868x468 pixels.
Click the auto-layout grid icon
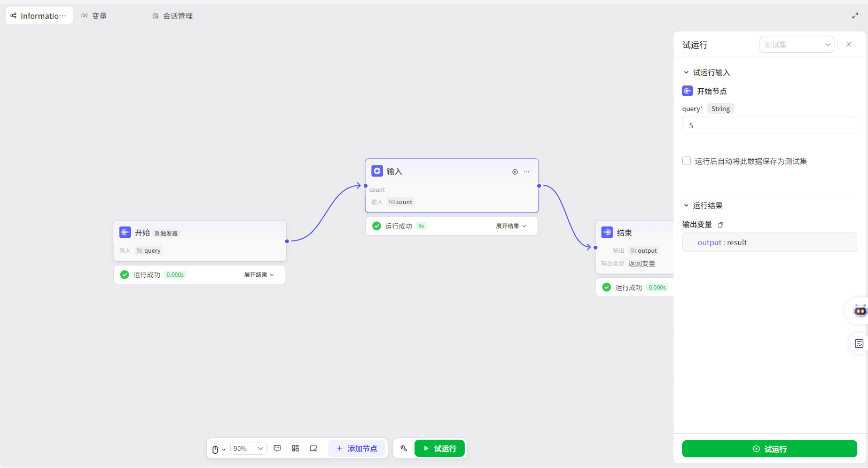[x=295, y=448]
